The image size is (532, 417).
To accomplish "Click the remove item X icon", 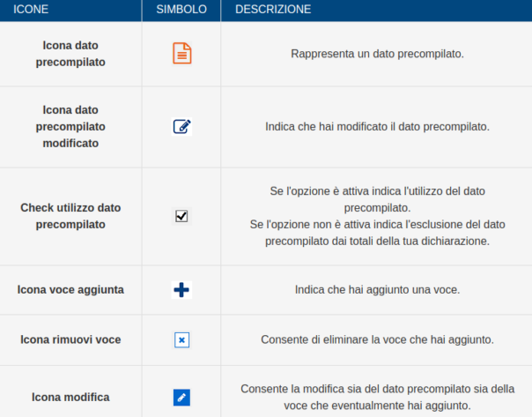I will [181, 339].
